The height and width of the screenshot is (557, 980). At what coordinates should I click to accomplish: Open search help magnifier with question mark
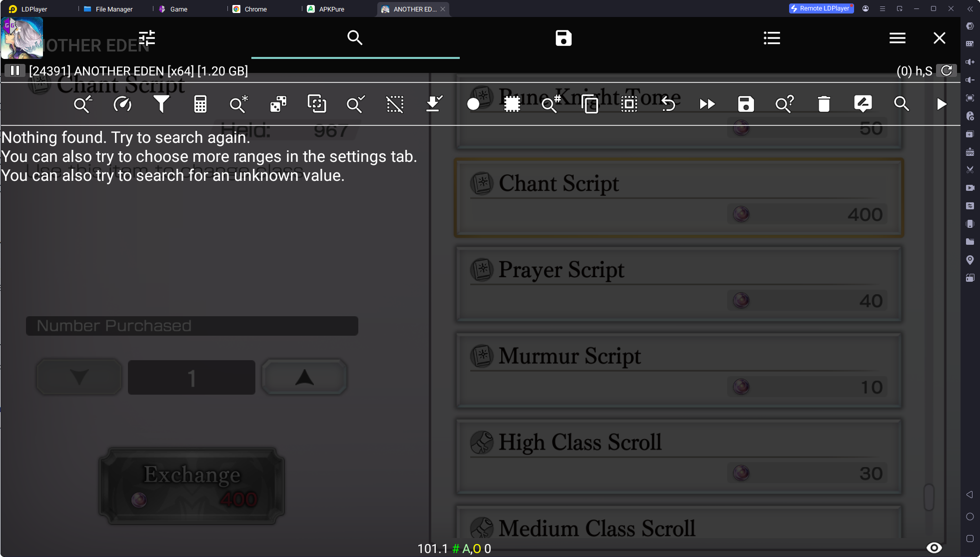(785, 104)
